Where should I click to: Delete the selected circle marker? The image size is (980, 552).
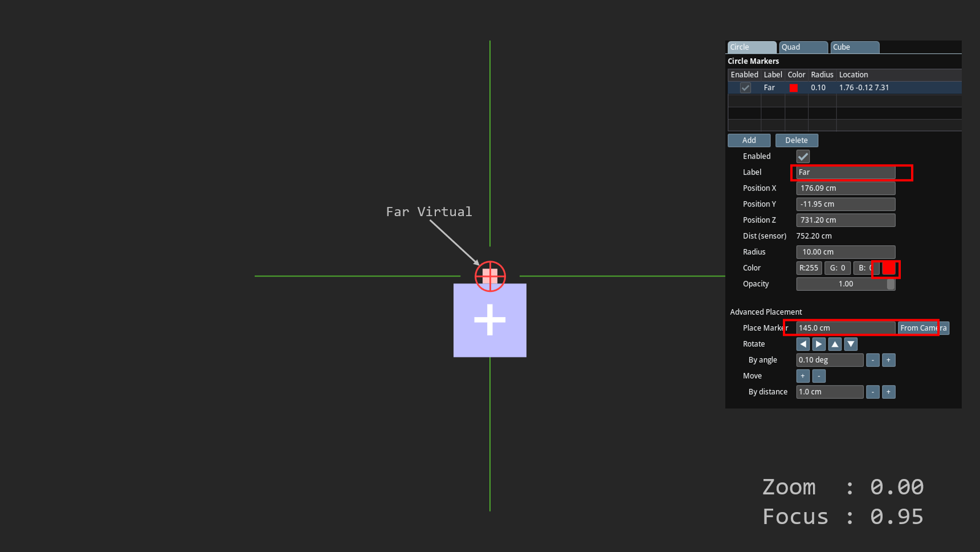pyautogui.click(x=796, y=140)
